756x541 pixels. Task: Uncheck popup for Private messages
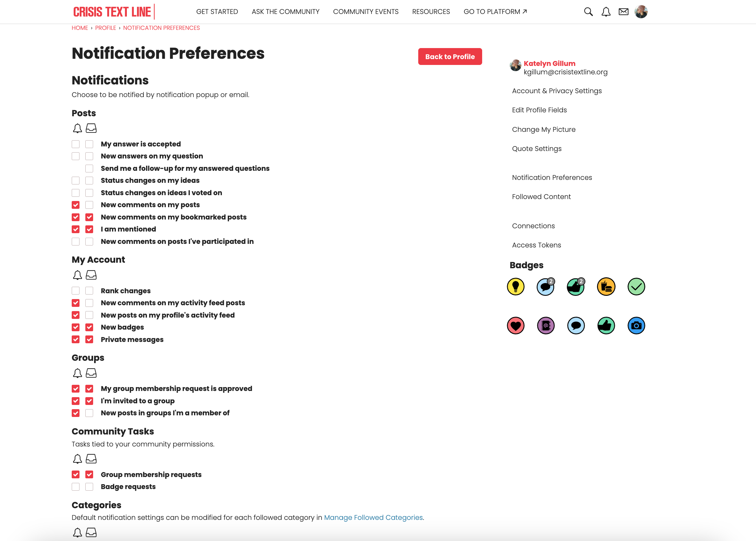76,339
